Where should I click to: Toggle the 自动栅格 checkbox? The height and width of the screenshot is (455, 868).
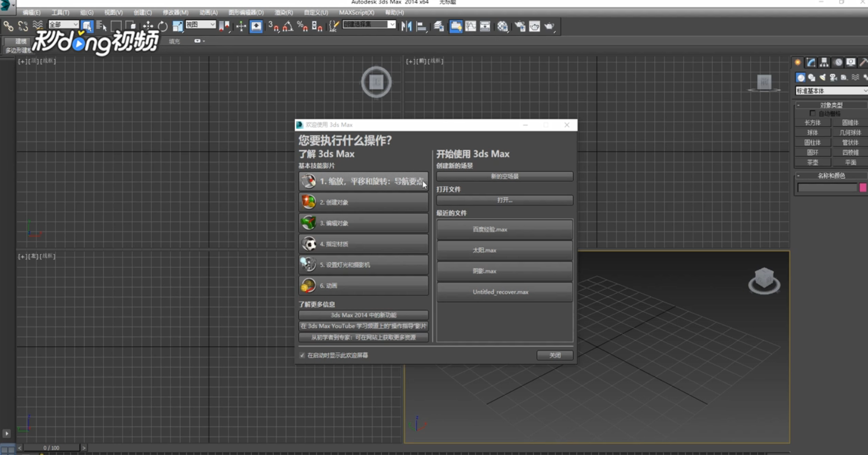pos(812,114)
